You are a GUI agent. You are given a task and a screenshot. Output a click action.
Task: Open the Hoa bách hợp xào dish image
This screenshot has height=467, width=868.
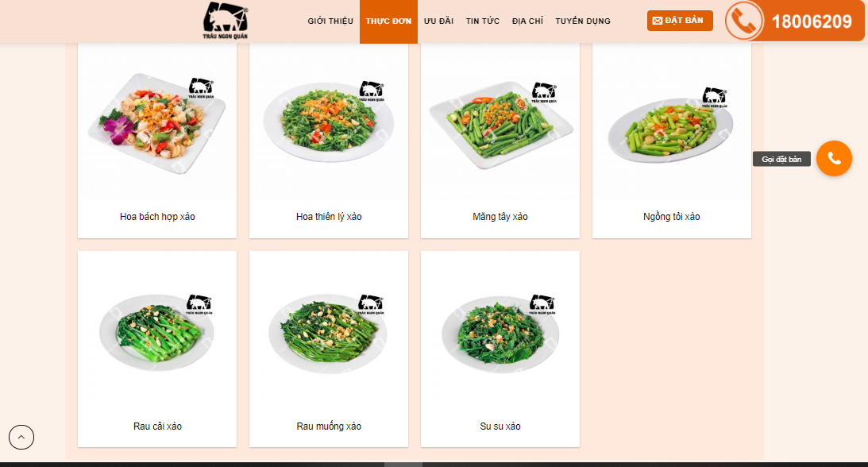coord(157,123)
